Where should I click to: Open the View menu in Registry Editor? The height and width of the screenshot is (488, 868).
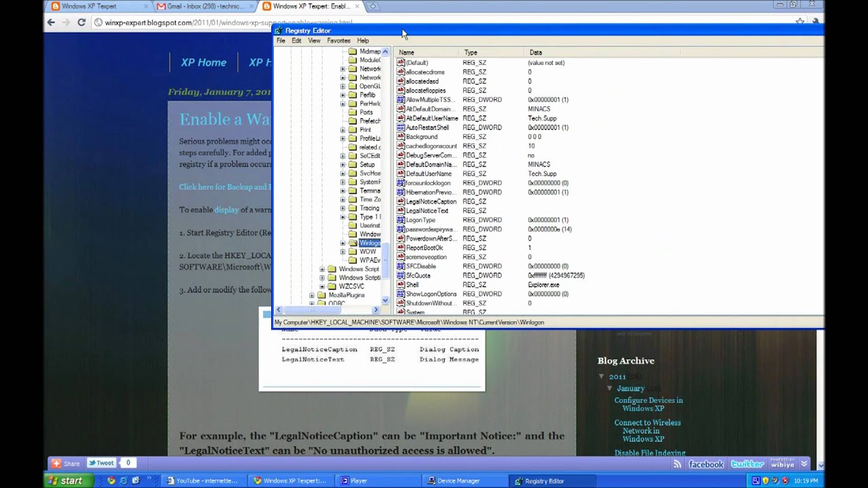tap(314, 41)
